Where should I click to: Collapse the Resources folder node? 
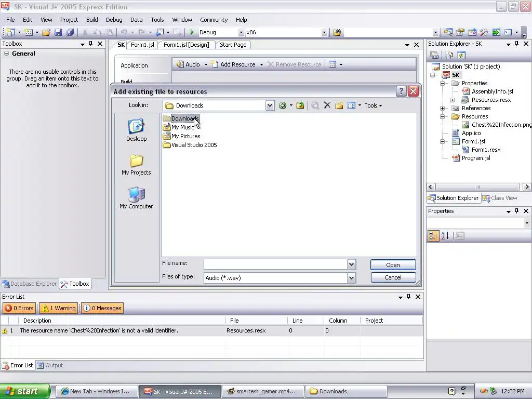click(442, 116)
